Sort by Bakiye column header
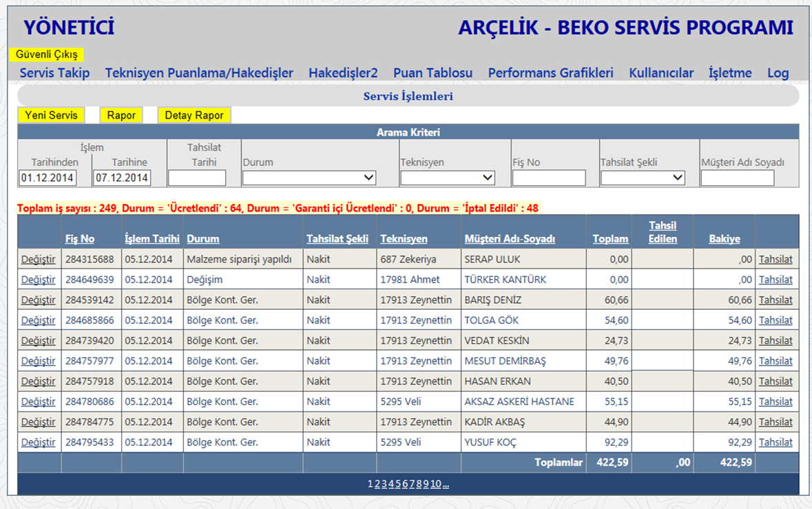This screenshot has height=509, width=812. (x=725, y=239)
